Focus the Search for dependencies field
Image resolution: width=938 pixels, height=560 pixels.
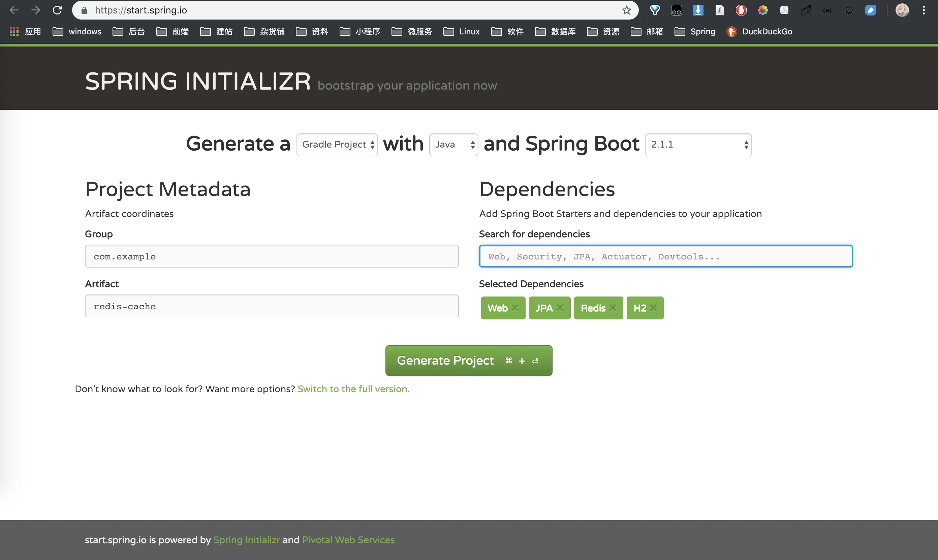pyautogui.click(x=665, y=256)
